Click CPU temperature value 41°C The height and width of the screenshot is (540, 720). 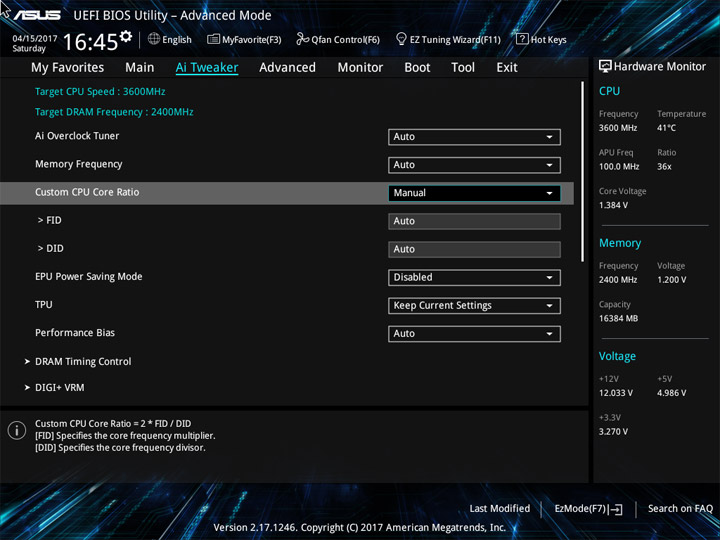(666, 128)
